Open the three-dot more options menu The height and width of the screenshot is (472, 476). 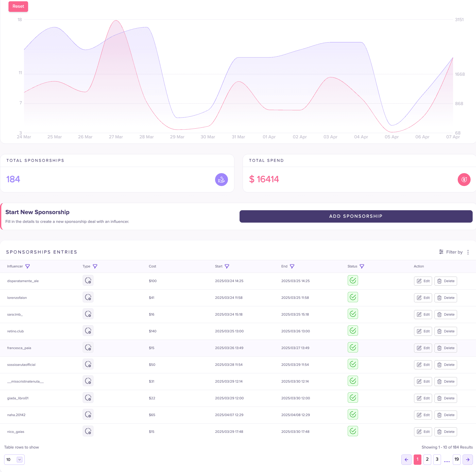click(468, 252)
